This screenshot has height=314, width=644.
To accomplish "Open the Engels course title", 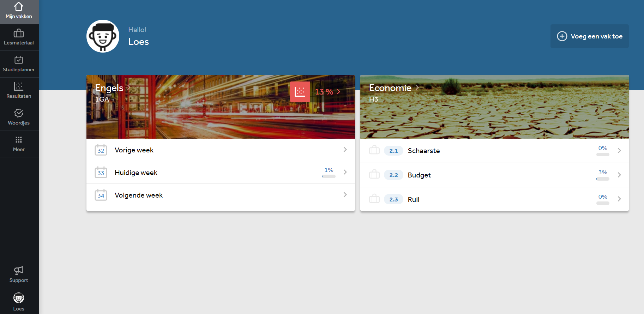I will click(109, 88).
